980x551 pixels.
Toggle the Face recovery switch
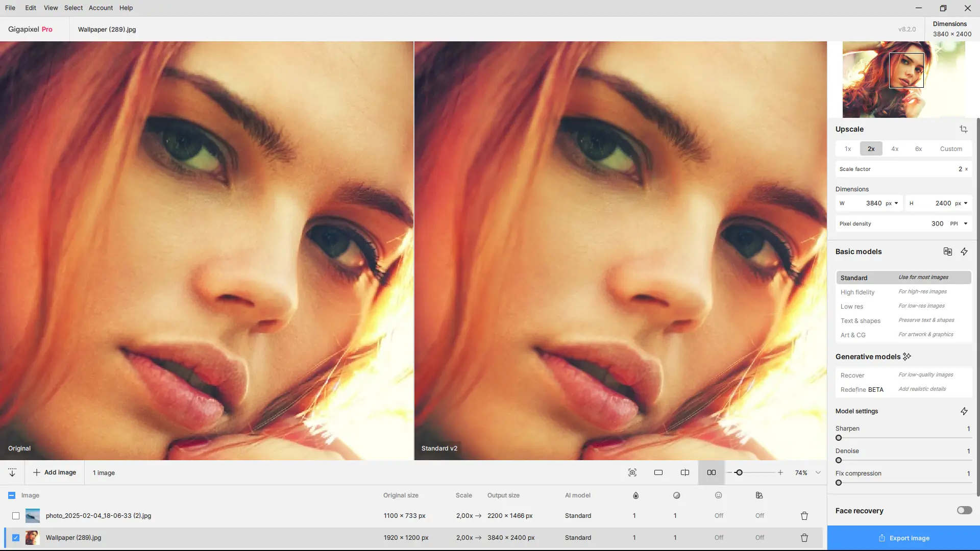click(x=964, y=510)
